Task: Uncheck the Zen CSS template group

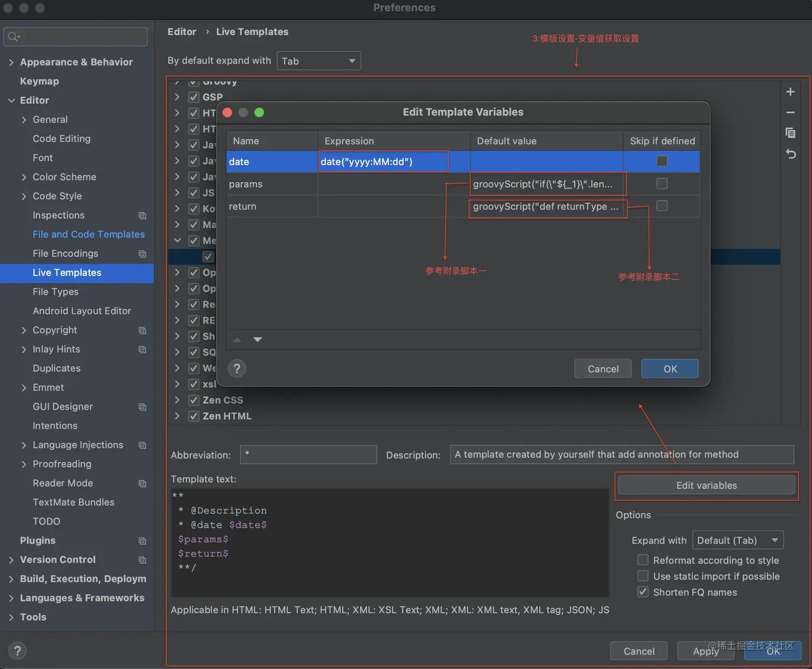Action: pos(194,400)
